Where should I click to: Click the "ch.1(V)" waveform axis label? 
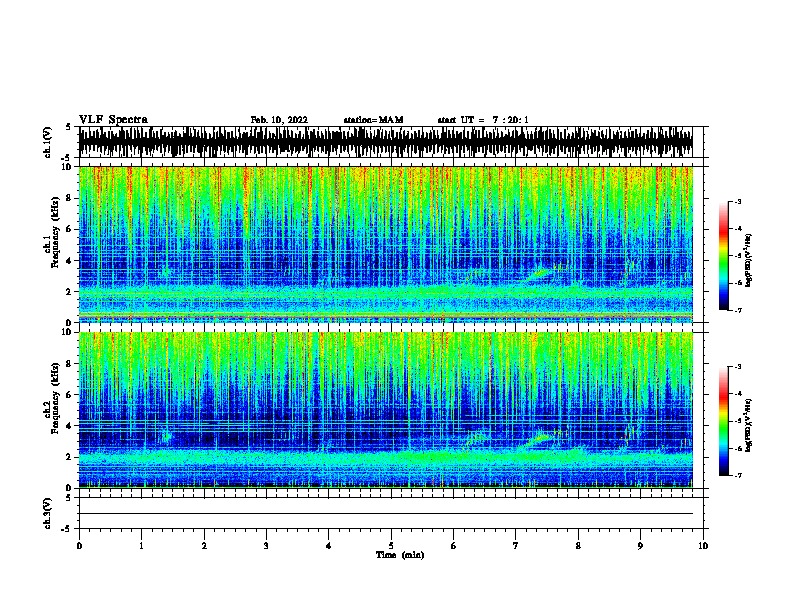coord(48,142)
